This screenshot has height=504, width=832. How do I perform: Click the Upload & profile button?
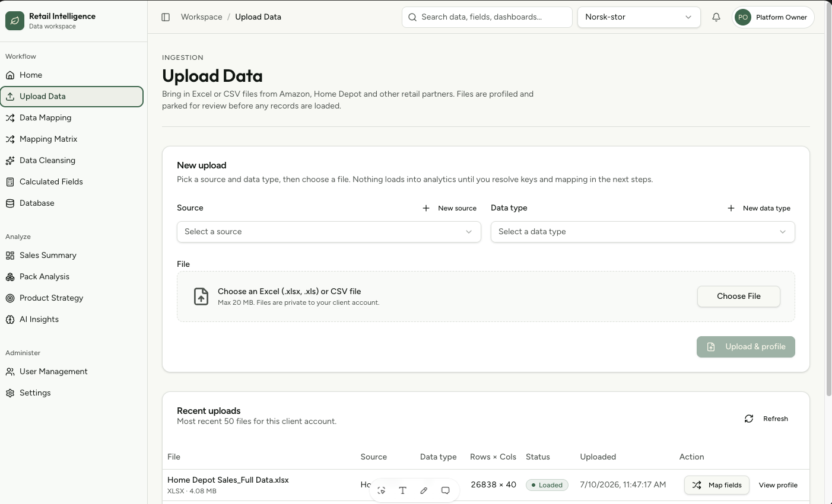click(746, 347)
